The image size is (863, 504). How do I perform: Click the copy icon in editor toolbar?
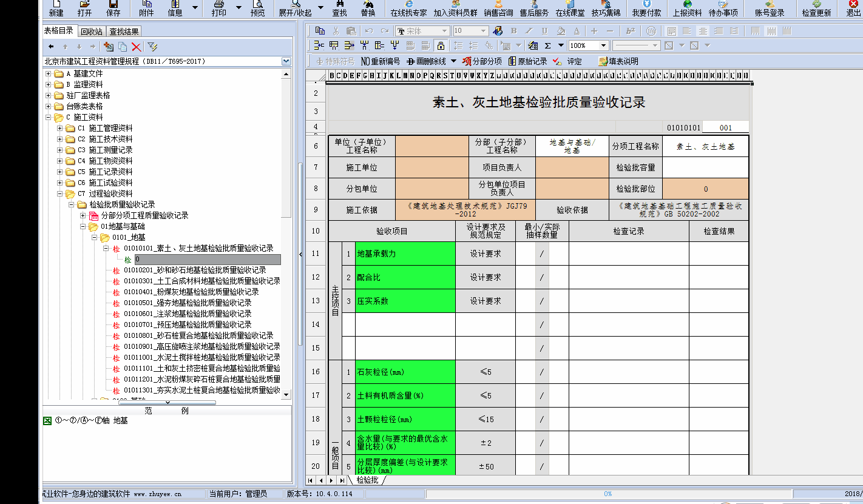tap(320, 31)
